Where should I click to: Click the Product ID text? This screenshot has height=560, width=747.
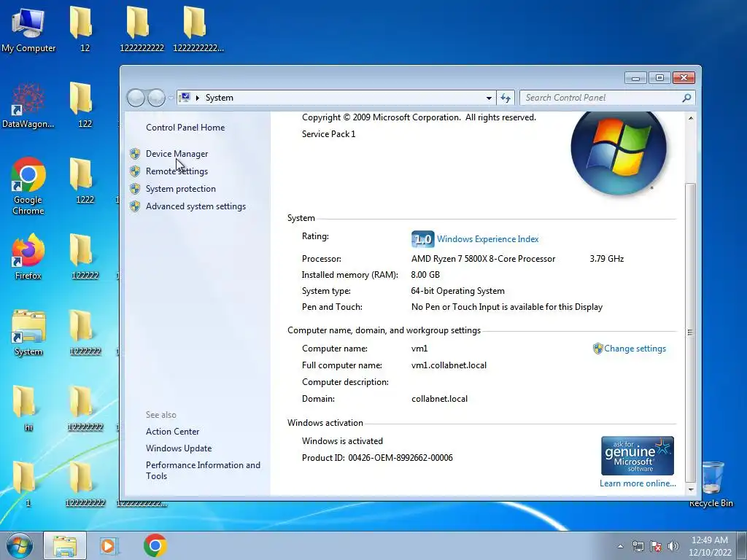pos(377,458)
